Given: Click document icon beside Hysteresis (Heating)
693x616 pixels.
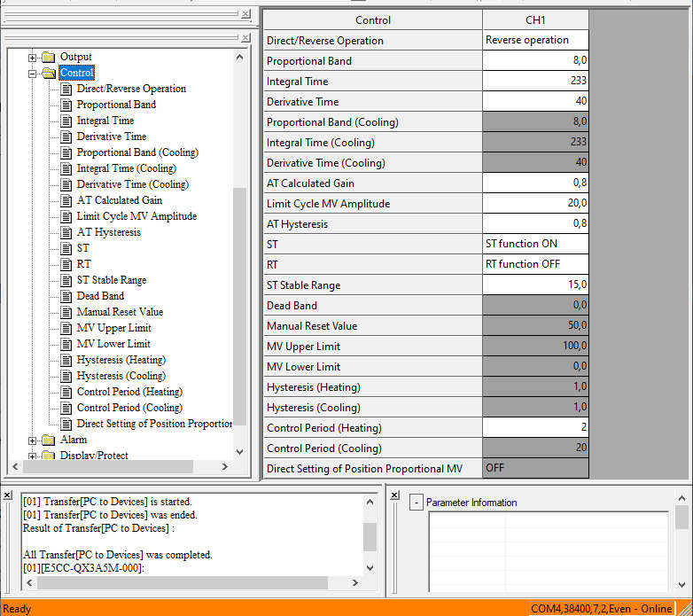Looking at the screenshot, I should (66, 360).
